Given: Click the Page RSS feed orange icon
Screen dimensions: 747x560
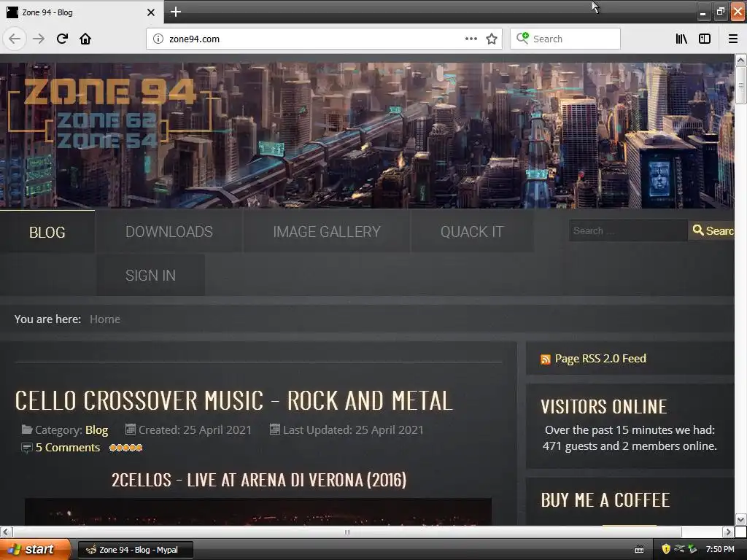Looking at the screenshot, I should [x=546, y=359].
